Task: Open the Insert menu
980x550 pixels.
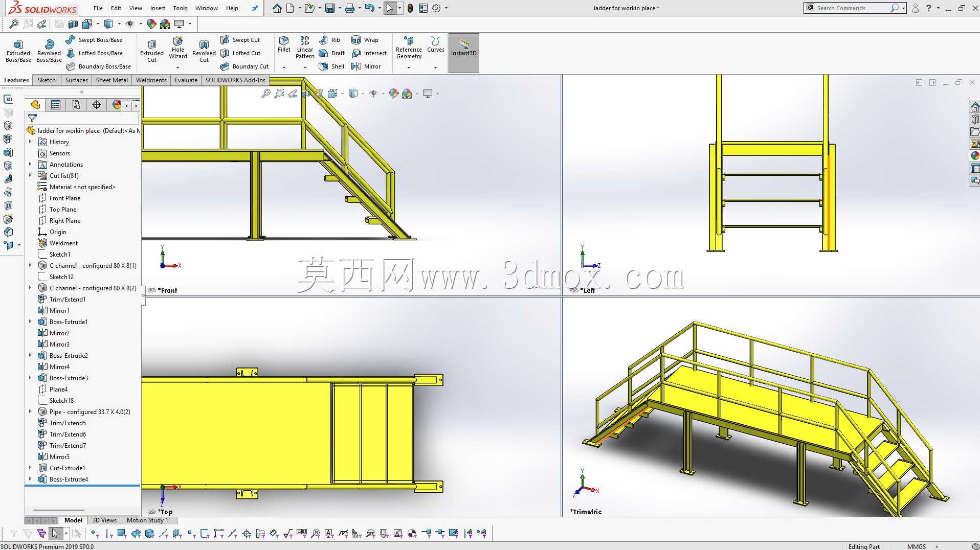Action: pos(158,8)
